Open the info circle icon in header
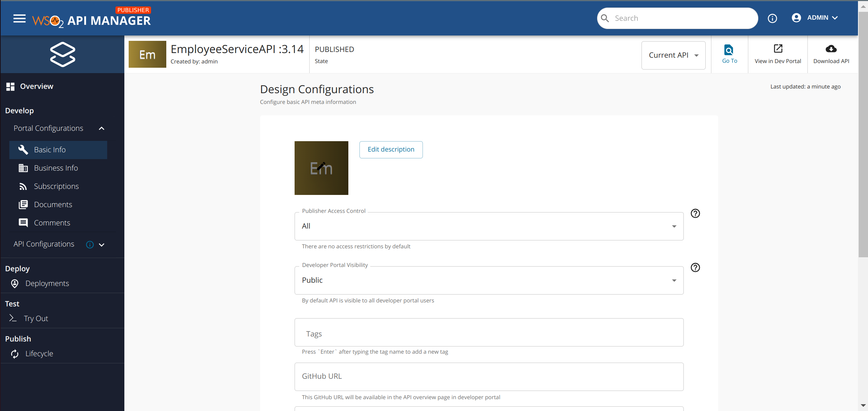The width and height of the screenshot is (868, 411). (x=772, y=18)
